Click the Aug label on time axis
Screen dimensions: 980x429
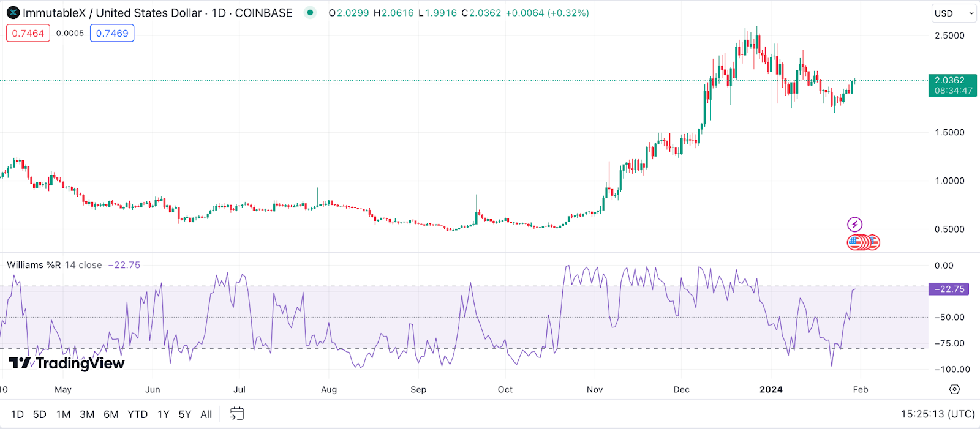click(329, 389)
